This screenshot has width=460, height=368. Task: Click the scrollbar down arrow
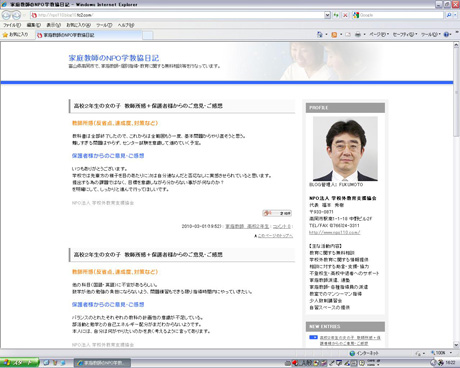pos(456,345)
